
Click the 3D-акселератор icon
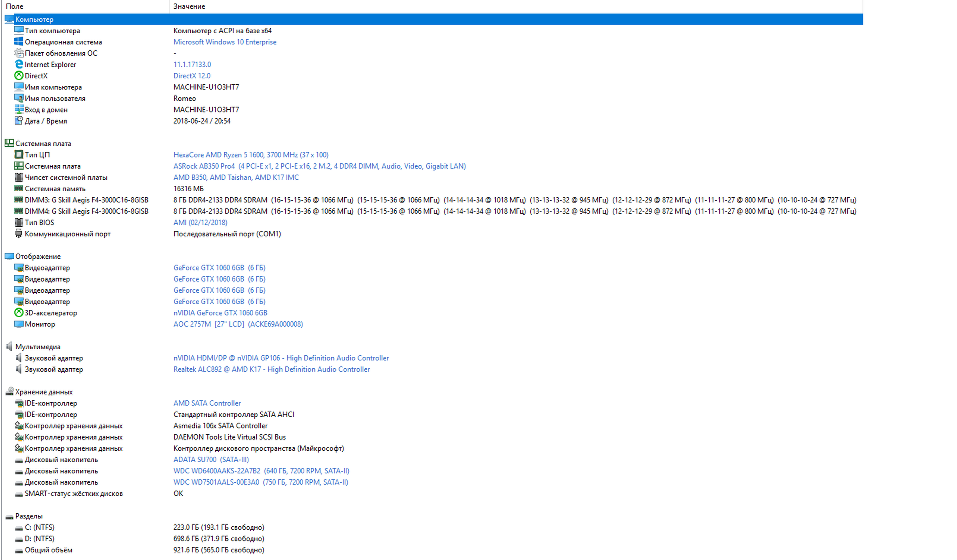[x=19, y=312]
